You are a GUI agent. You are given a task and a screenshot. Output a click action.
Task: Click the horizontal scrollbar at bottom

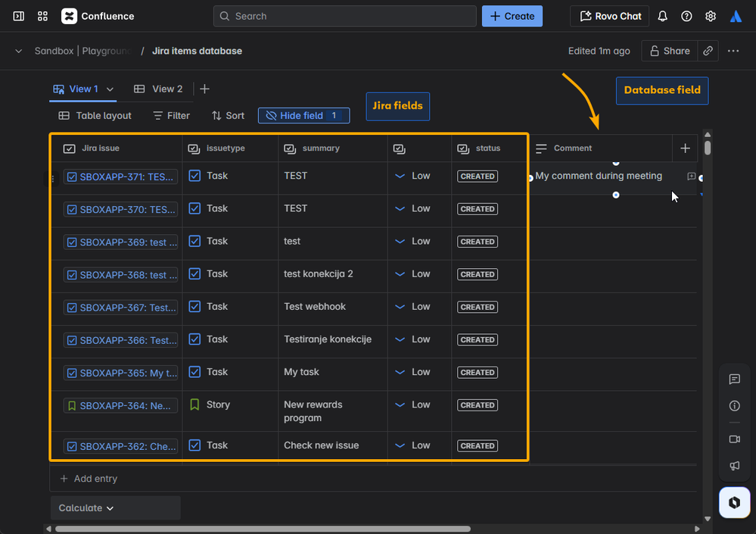(261, 529)
